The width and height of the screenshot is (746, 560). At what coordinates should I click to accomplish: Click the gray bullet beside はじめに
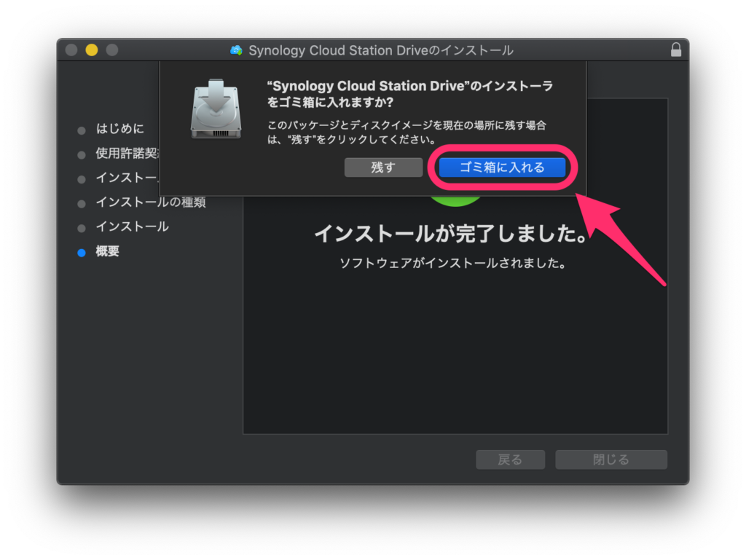[82, 130]
